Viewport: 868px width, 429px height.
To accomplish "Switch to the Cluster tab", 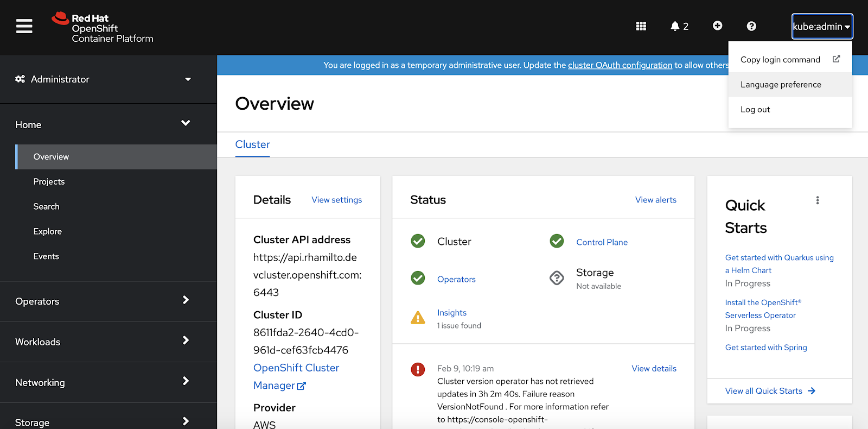I will (x=252, y=144).
